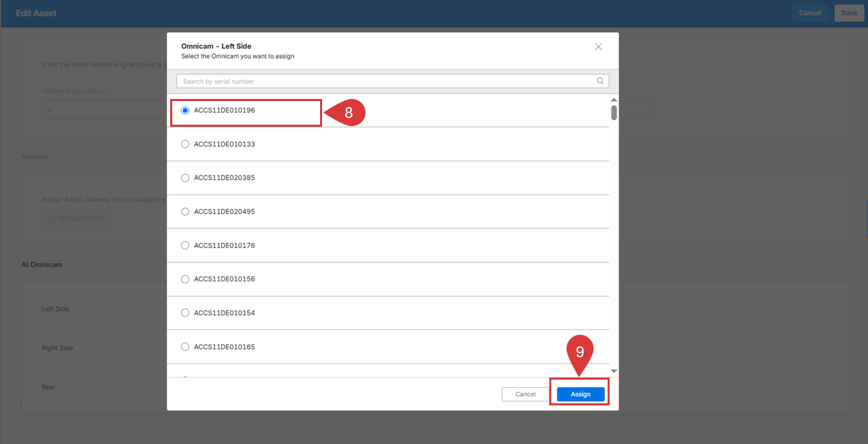This screenshot has width=868, height=444.
Task: Click Cancel in the Edit Asset header
Action: [x=810, y=13]
